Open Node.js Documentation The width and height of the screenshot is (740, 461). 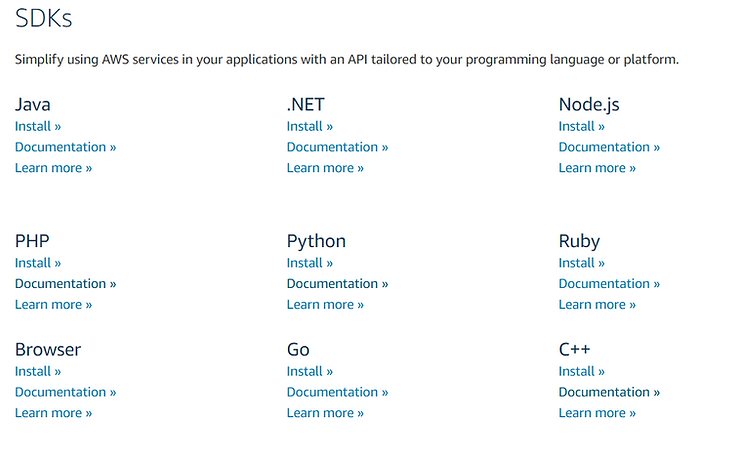coord(609,147)
